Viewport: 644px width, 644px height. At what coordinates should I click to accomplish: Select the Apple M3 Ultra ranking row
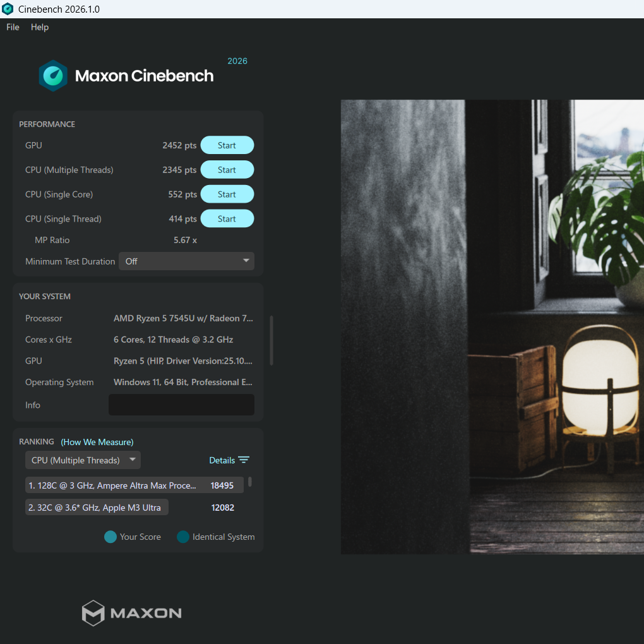[97, 507]
